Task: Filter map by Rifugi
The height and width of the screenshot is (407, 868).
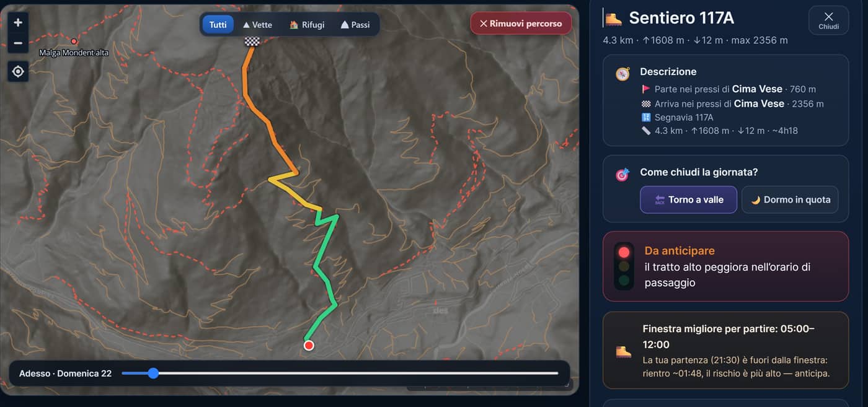Action: click(x=307, y=25)
